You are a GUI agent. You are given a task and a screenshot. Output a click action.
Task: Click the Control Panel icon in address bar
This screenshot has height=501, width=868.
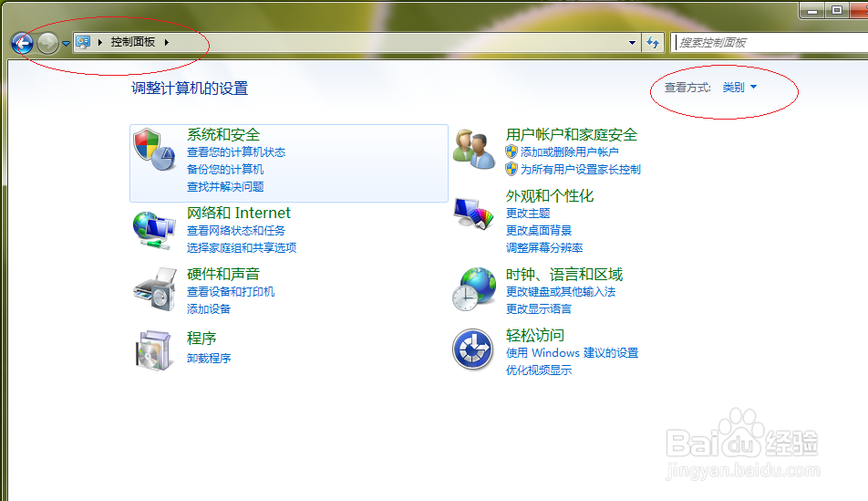[x=83, y=42]
